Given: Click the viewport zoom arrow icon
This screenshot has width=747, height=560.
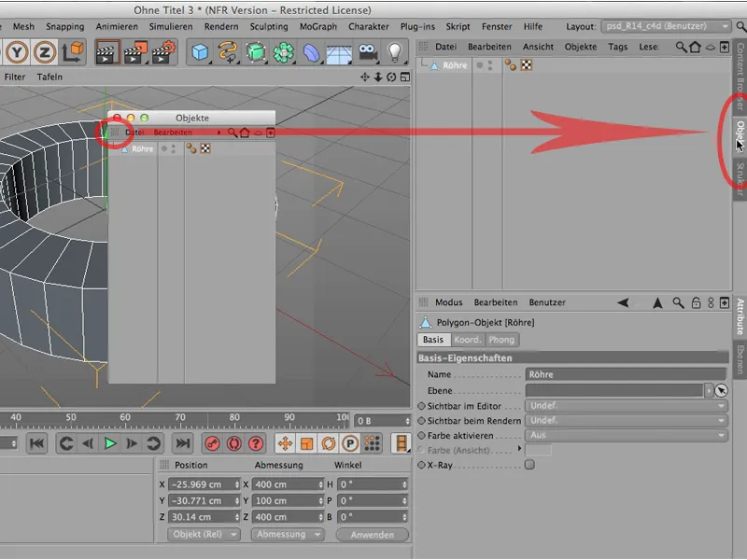Looking at the screenshot, I should point(378,77).
